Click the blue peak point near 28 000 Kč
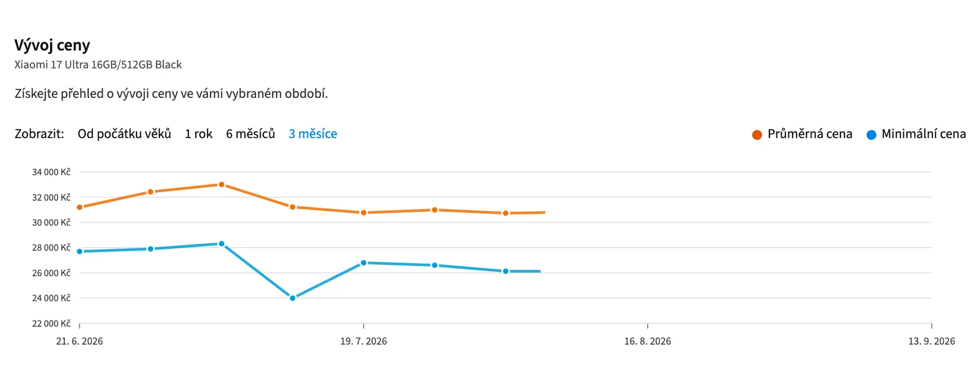The height and width of the screenshot is (387, 980). 222,244
